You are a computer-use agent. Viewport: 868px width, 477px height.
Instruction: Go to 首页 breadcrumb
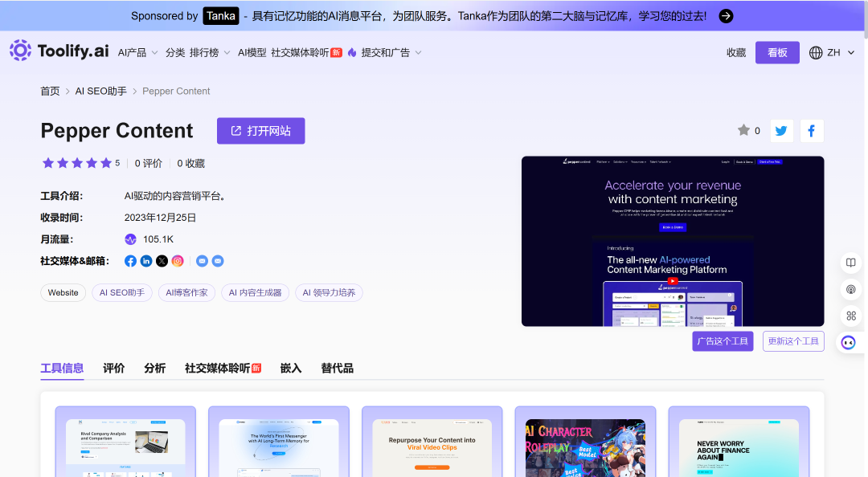coord(50,92)
